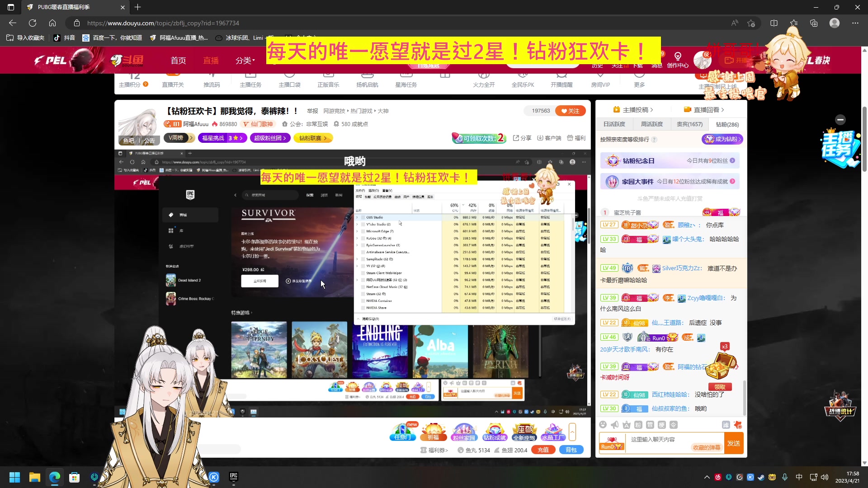Viewport: 868px width, 488px height.
Task: Click the '管' icon in chat toolbar
Action: 650,425
